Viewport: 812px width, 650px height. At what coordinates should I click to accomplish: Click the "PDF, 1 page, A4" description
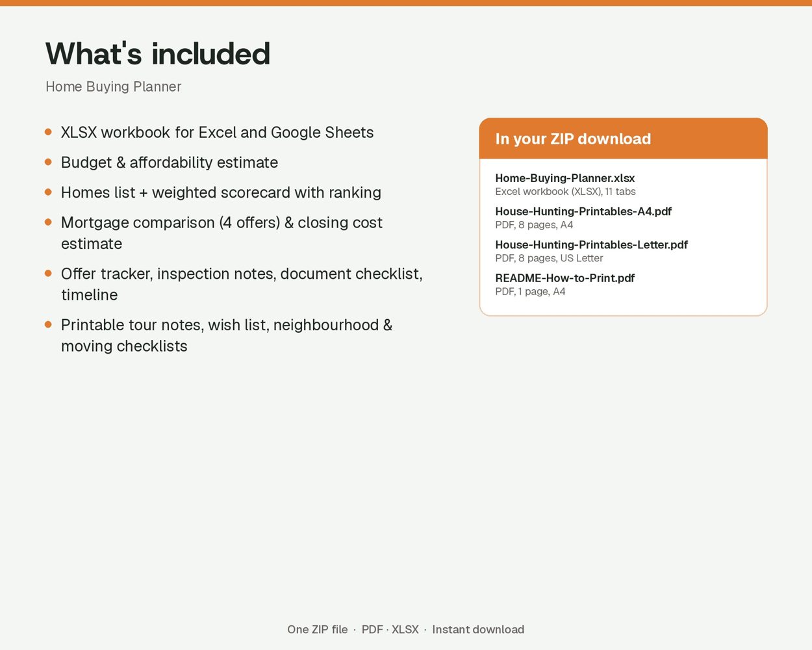tap(530, 291)
